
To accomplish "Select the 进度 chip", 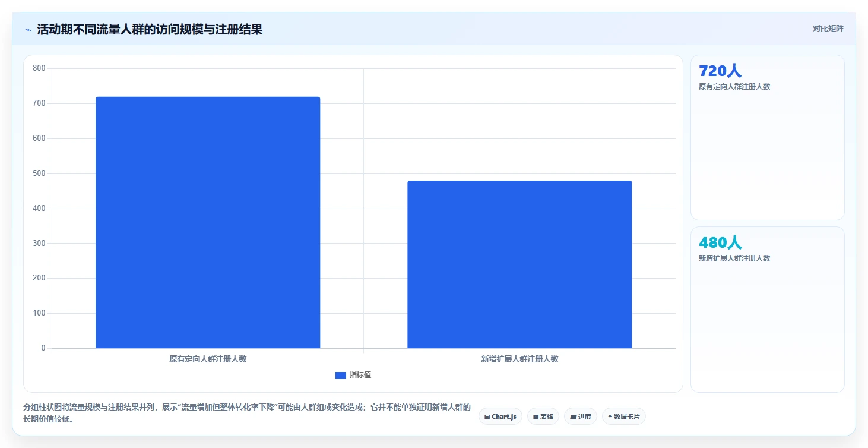I will click(x=581, y=417).
